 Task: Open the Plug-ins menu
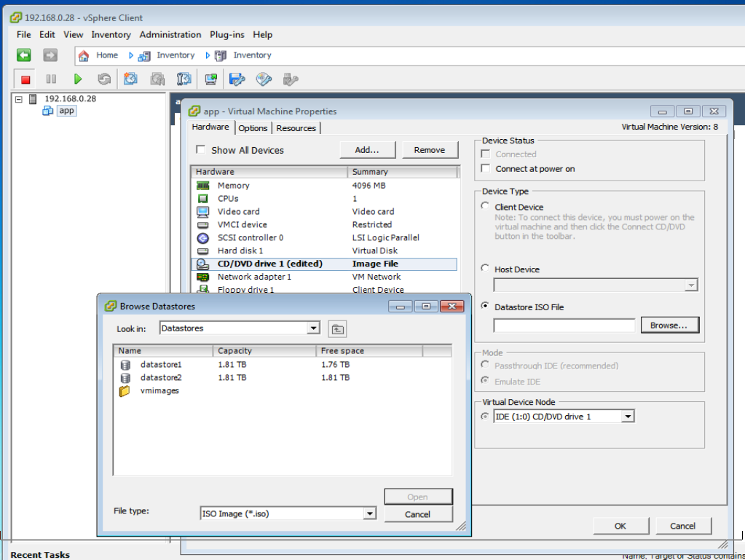pos(227,35)
